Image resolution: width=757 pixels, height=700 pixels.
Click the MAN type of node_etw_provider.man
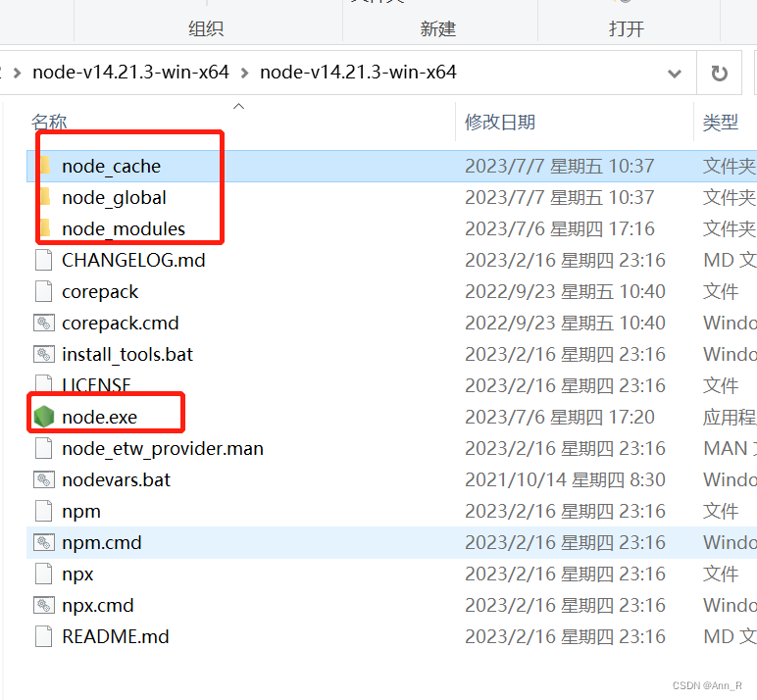(x=730, y=448)
